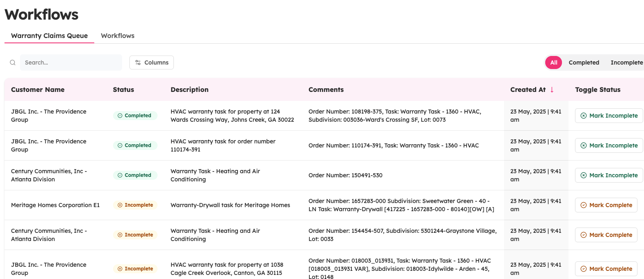The image size is (644, 279).
Task: Filter by Incomplete claims
Action: (626, 62)
